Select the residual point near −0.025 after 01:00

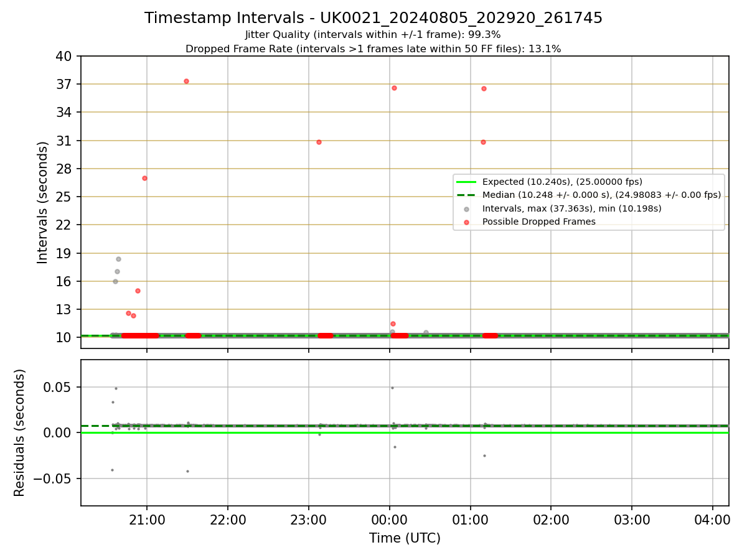pos(484,455)
